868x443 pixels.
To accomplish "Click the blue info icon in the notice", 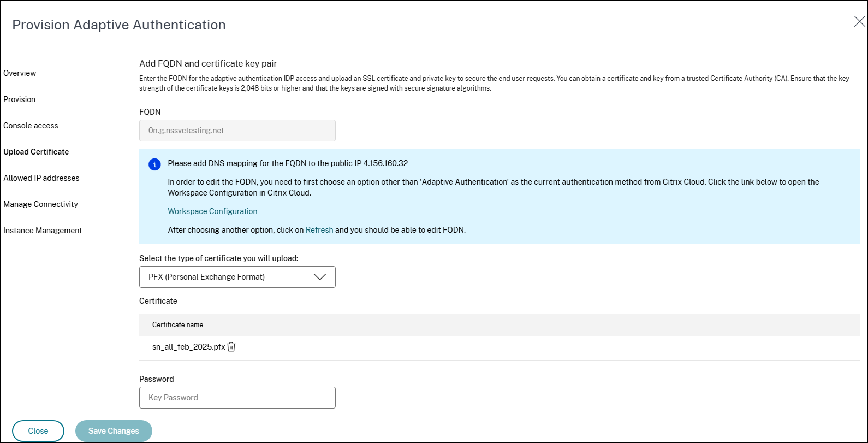I will [x=154, y=164].
